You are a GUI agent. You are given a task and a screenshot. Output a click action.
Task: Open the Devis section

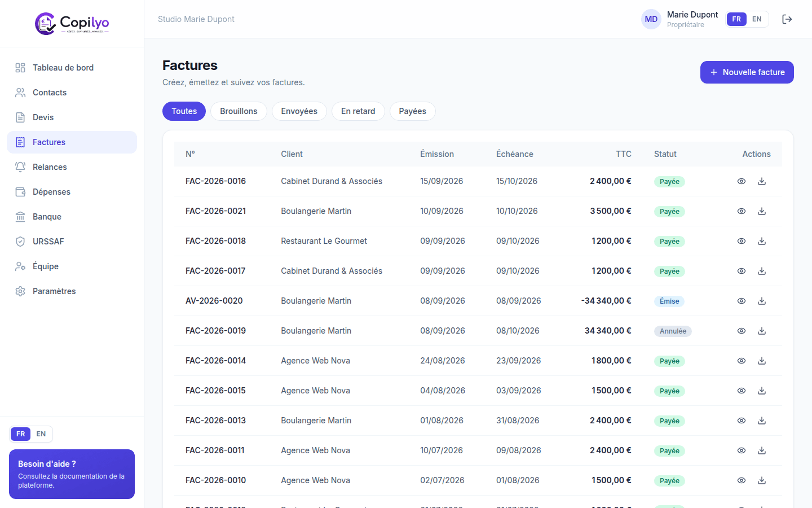pos(72,117)
